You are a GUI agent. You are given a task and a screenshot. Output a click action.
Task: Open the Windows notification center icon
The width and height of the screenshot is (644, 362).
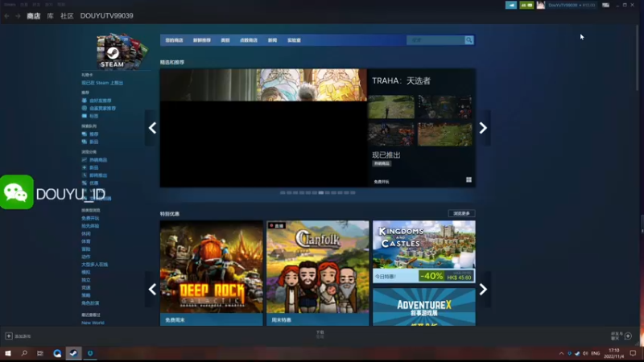(x=633, y=353)
